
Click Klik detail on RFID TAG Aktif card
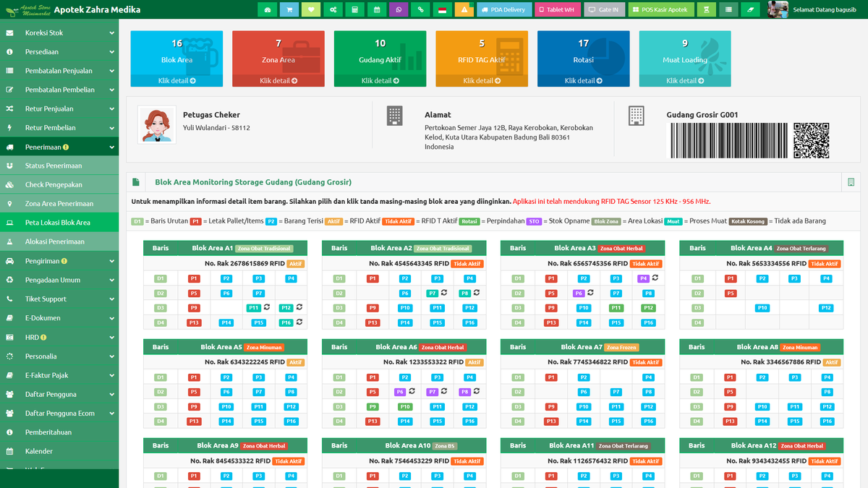click(482, 81)
